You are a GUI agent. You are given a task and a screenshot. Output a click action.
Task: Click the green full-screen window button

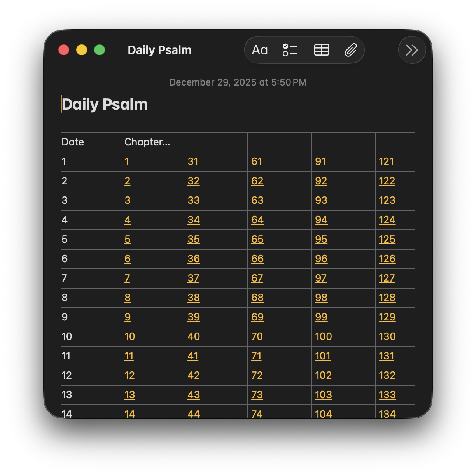[100, 50]
